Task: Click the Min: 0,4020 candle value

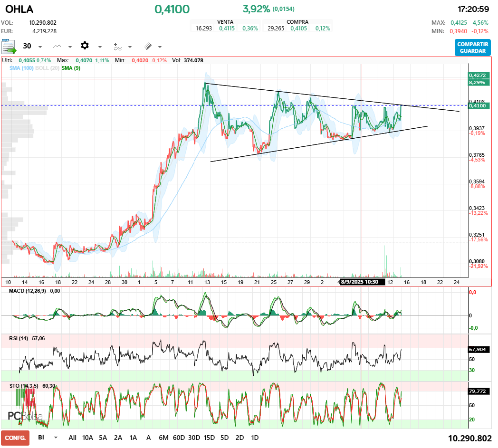Action: point(140,60)
